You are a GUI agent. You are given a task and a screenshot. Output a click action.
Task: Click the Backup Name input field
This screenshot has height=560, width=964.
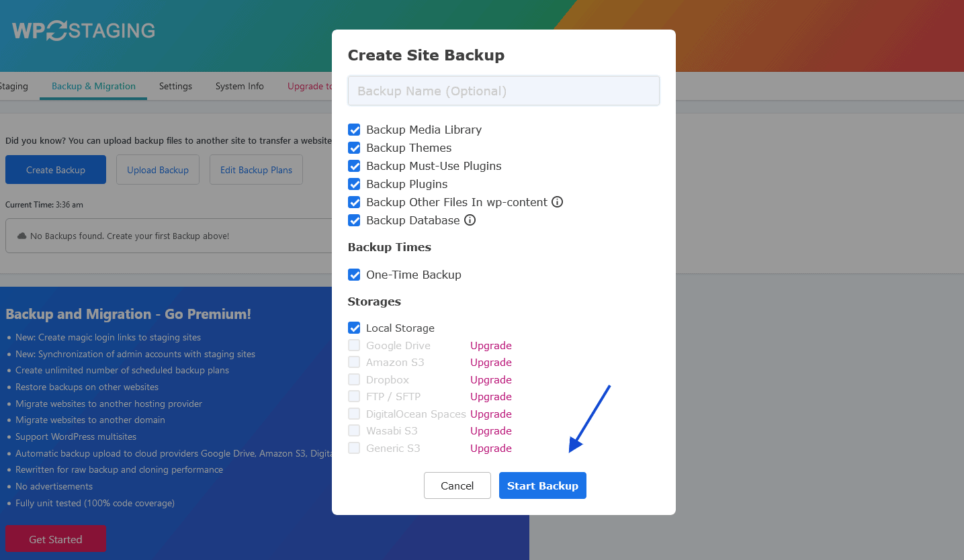coord(503,91)
